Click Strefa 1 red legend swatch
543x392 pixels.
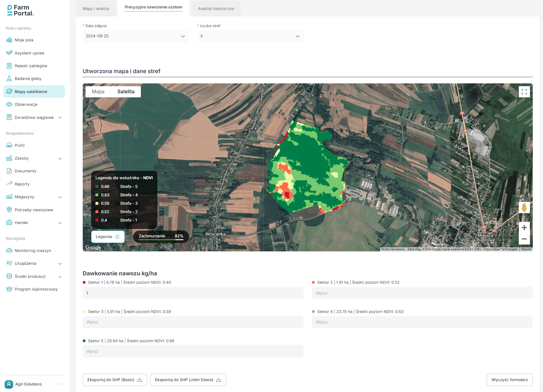[97, 220]
